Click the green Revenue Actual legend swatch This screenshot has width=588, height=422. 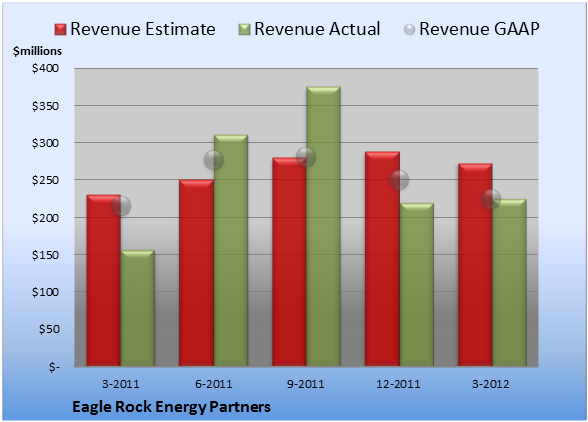(244, 30)
